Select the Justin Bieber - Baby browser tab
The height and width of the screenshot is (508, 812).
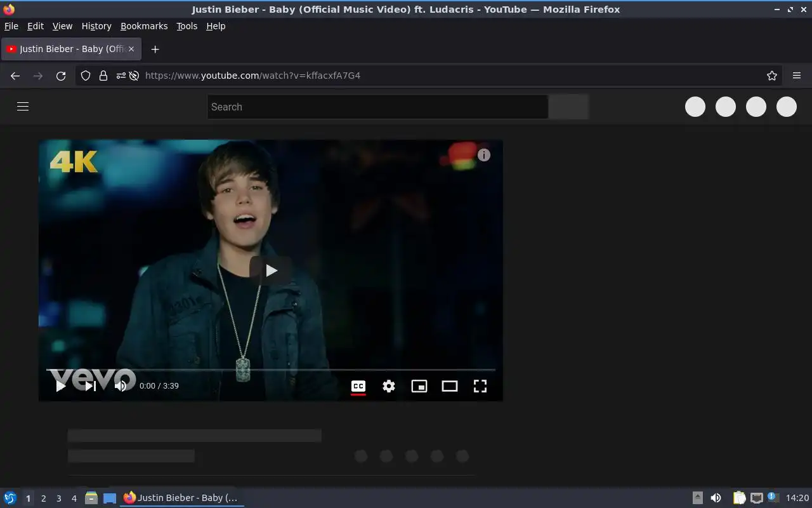tap(72, 49)
